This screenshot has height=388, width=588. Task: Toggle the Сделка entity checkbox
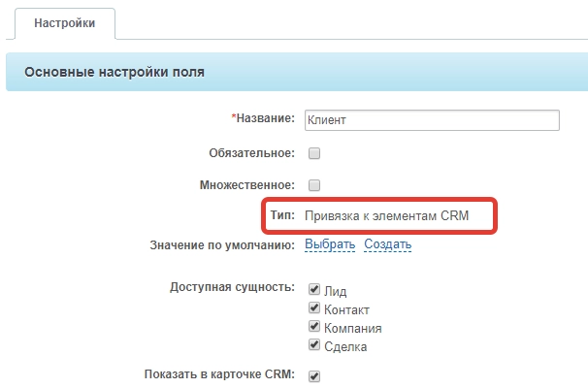pos(314,344)
